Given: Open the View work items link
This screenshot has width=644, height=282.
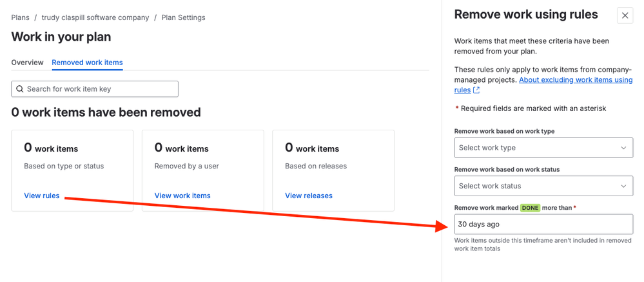Looking at the screenshot, I should pyautogui.click(x=182, y=196).
